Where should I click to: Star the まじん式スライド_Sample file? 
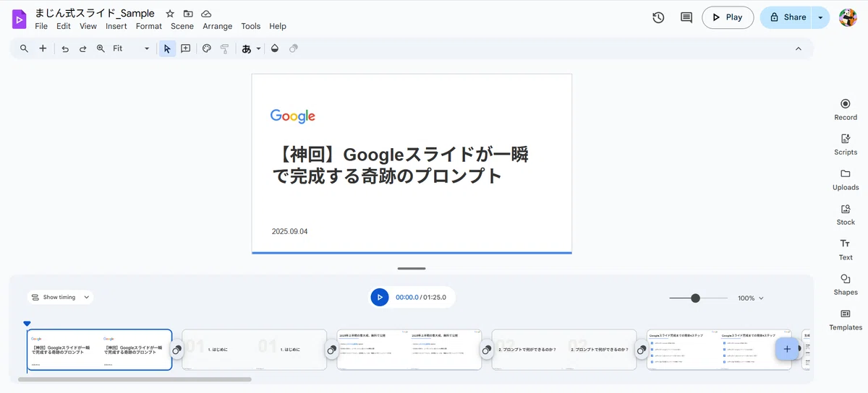(170, 14)
